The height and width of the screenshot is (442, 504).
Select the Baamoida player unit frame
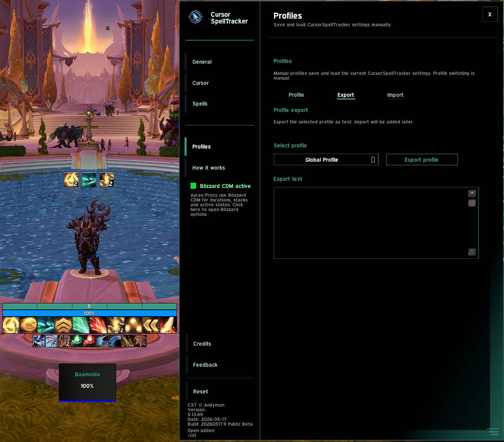coord(88,382)
